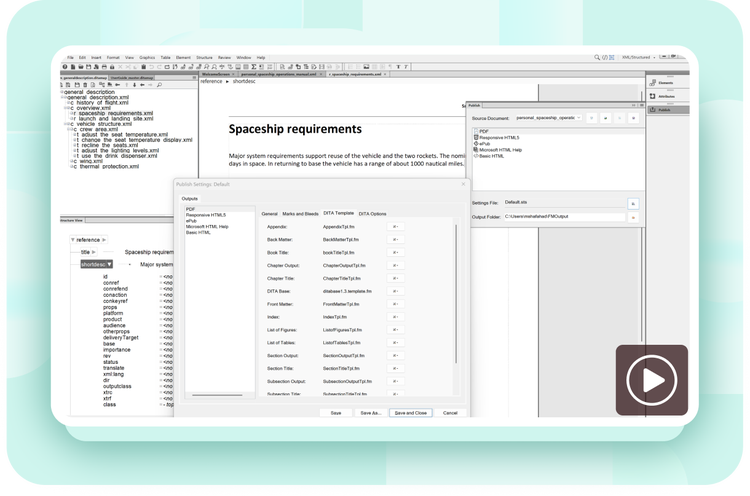Click the Undo arrow toolbar icon

pyautogui.click(x=151, y=67)
